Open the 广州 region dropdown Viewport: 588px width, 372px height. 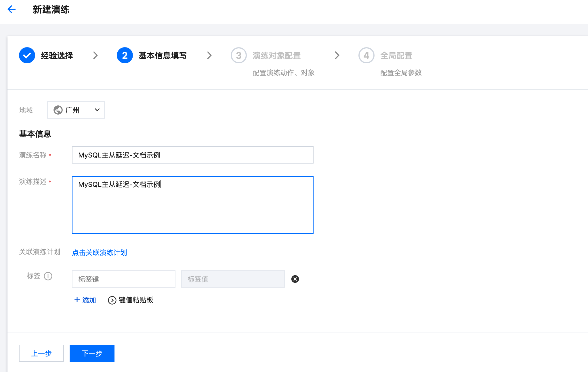[76, 110]
